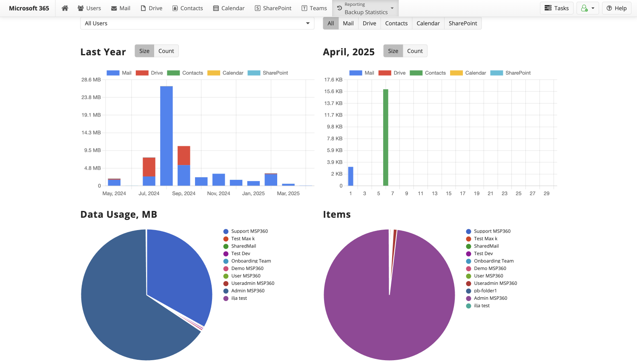Switch to the SharePoint filter tab
The image size is (637, 364).
[463, 23]
